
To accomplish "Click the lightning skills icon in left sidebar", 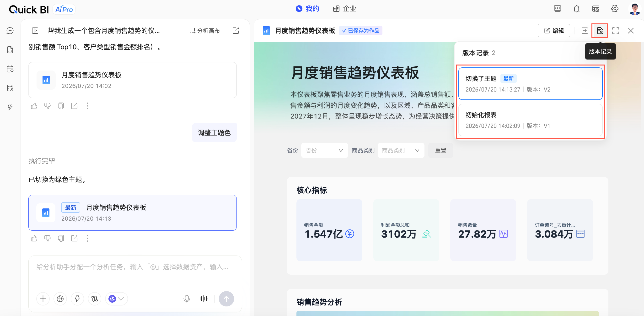I will point(10,107).
